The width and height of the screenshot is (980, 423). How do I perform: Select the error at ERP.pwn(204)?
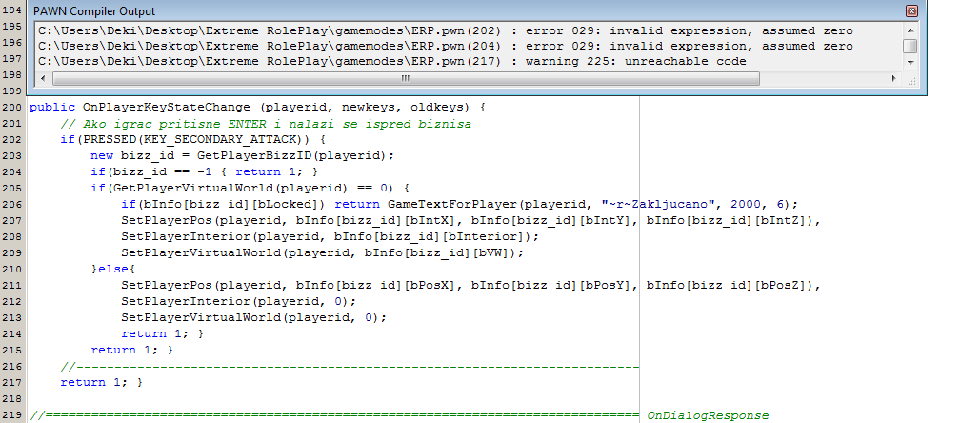pos(445,46)
